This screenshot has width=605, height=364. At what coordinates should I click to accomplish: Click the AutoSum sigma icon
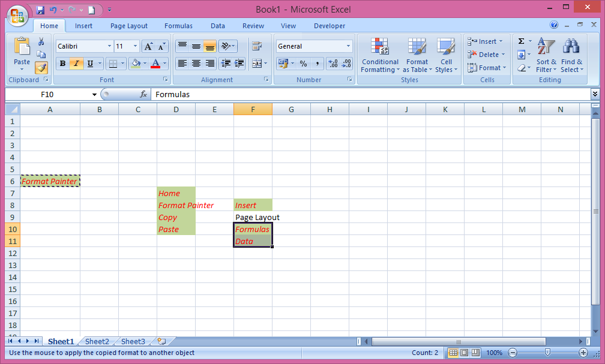(521, 41)
